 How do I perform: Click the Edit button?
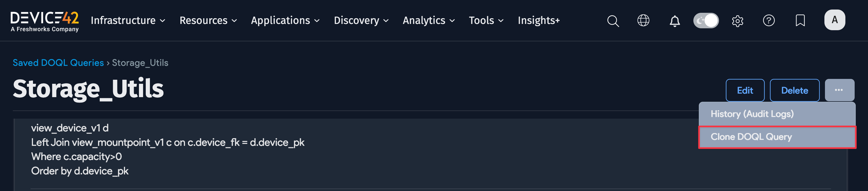pos(745,90)
